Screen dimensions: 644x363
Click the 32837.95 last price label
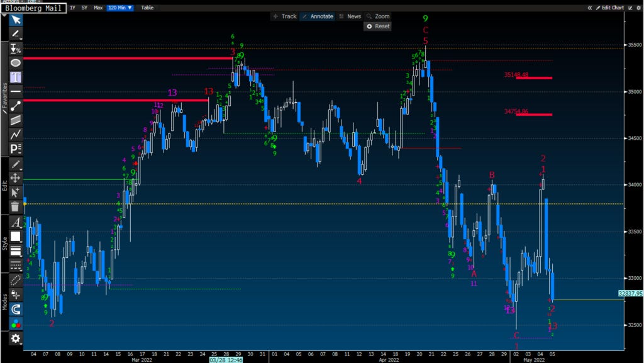tap(630, 294)
